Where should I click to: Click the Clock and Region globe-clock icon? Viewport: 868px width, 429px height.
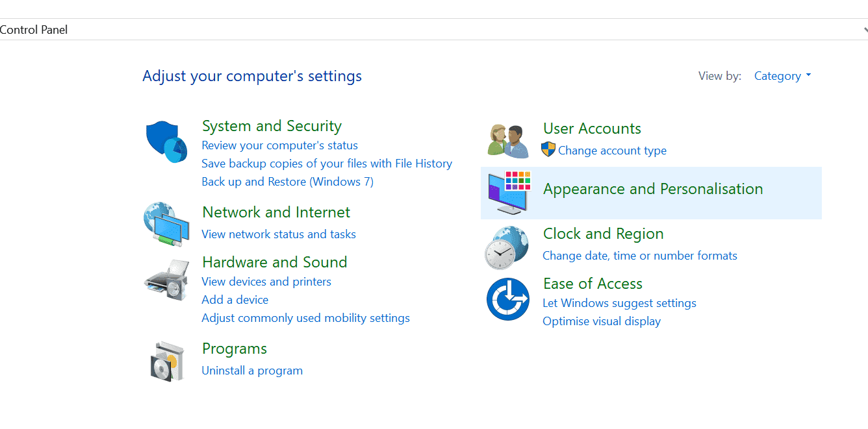tap(507, 247)
